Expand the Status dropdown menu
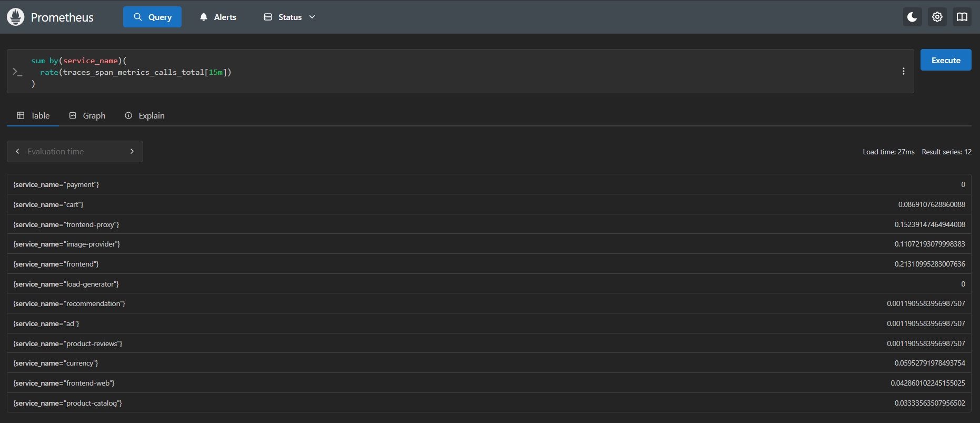Viewport: 980px width, 423px height. click(x=289, y=17)
